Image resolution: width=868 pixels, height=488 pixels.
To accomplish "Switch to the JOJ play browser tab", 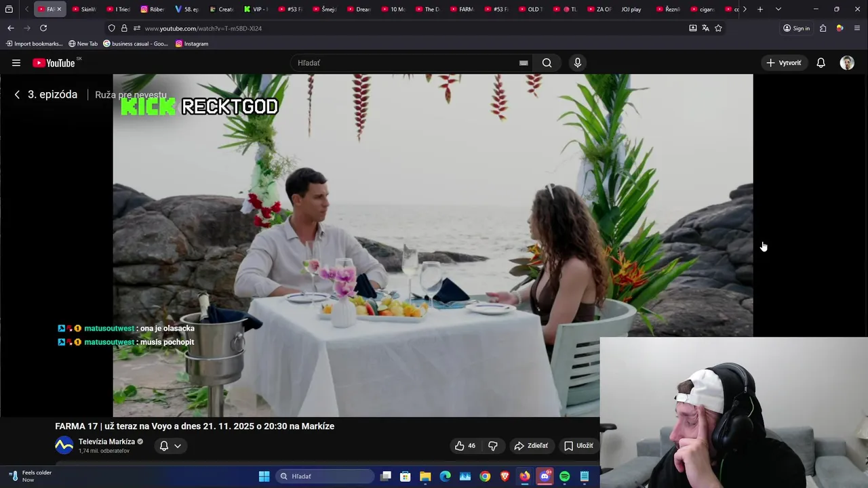I will (x=631, y=9).
